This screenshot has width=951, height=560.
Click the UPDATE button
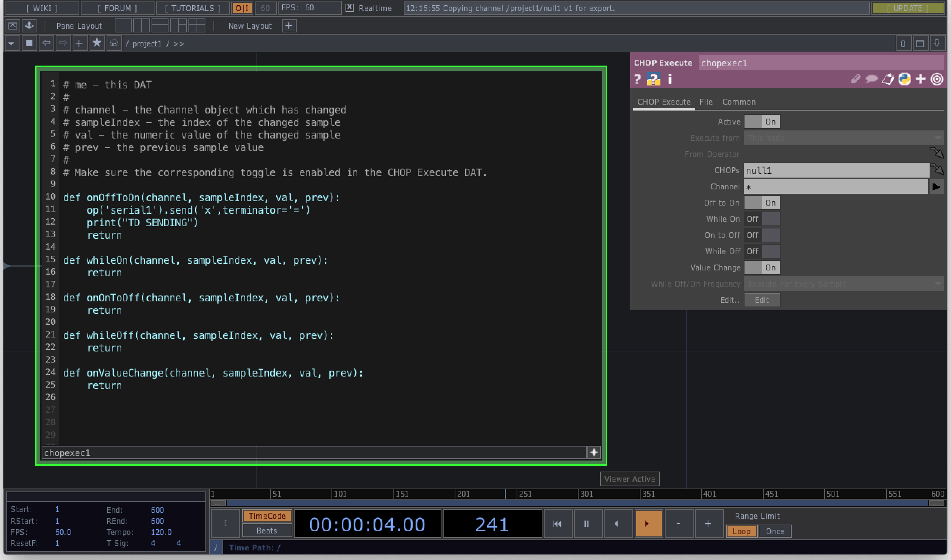tap(907, 8)
